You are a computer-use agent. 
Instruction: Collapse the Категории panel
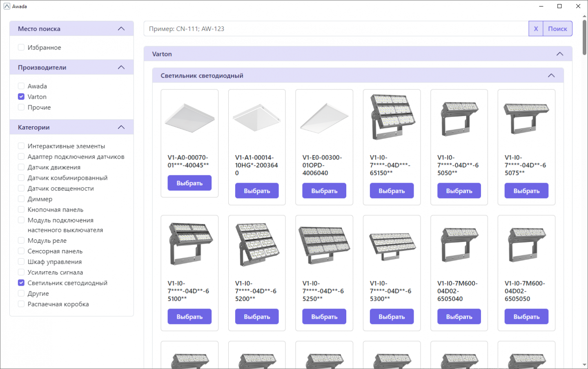coord(121,127)
